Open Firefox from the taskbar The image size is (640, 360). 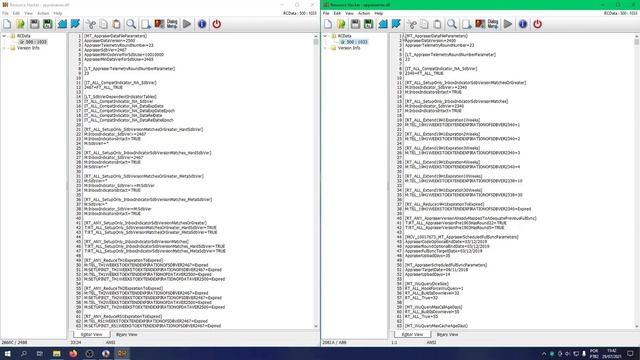coord(73,353)
